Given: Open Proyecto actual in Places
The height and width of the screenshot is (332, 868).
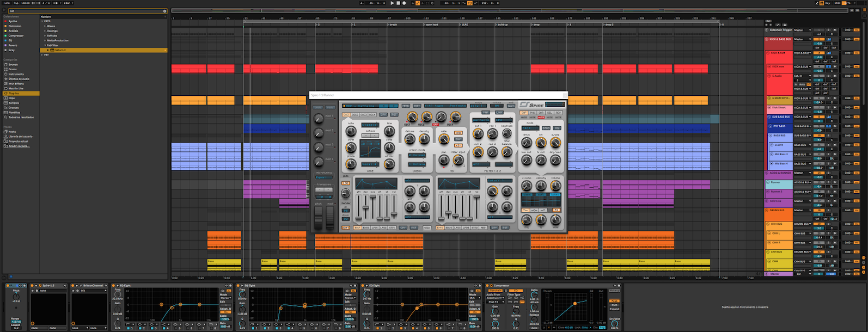Looking at the screenshot, I should pyautogui.click(x=18, y=141).
